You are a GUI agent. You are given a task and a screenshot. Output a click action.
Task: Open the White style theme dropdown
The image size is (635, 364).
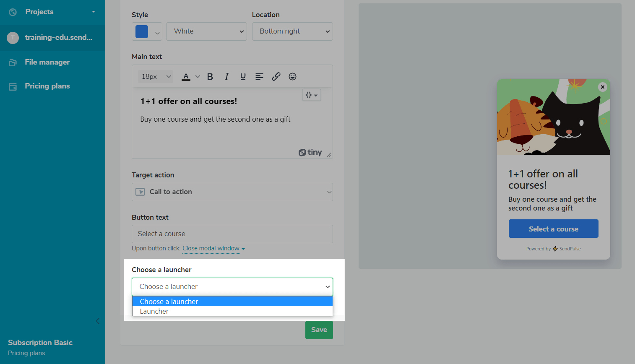(x=207, y=31)
